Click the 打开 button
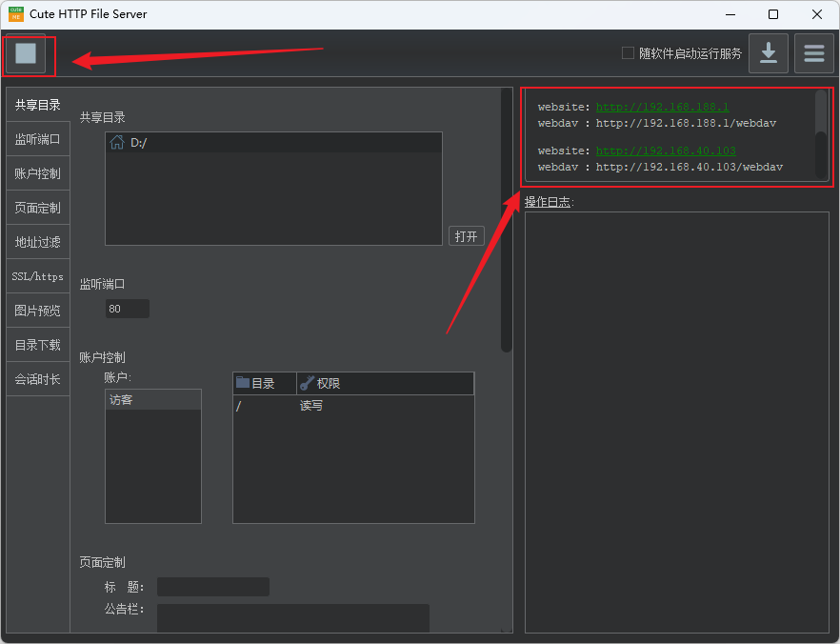Screen dimensions: 840x644 [466, 236]
